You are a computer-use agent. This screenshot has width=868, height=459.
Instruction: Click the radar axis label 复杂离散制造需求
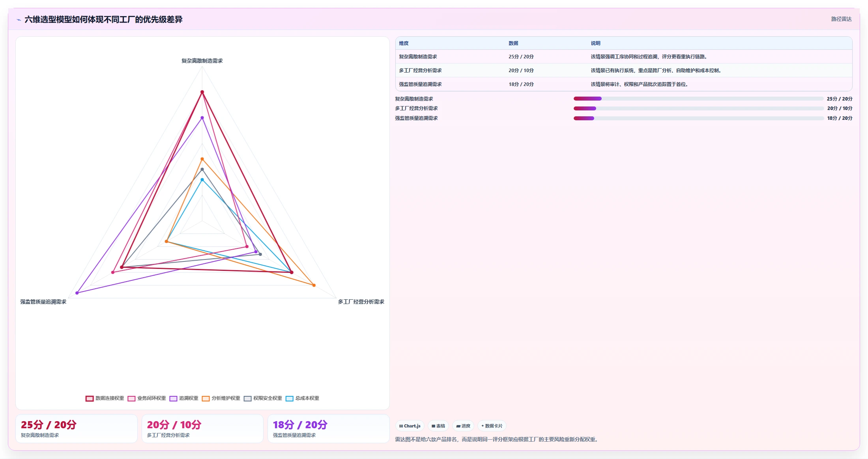202,61
